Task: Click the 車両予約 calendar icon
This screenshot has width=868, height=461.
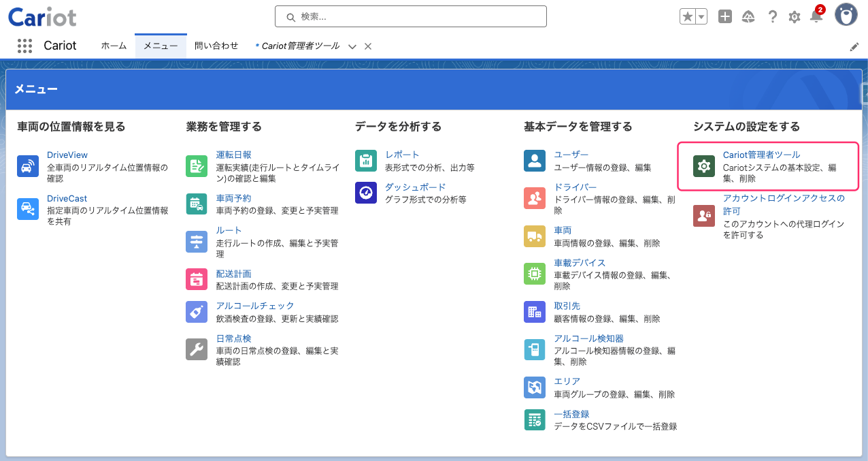Action: point(197,204)
